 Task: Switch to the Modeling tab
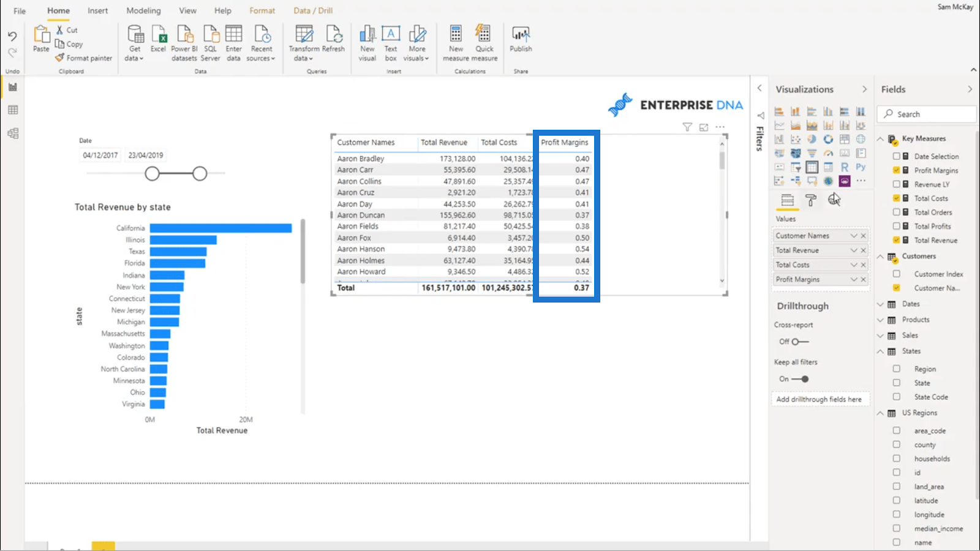(143, 10)
